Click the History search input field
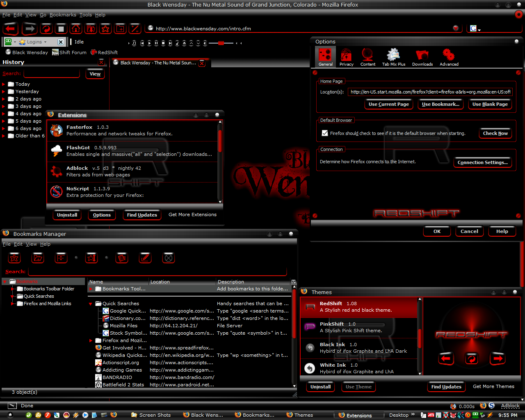The width and height of the screenshot is (525, 420). tap(52, 74)
